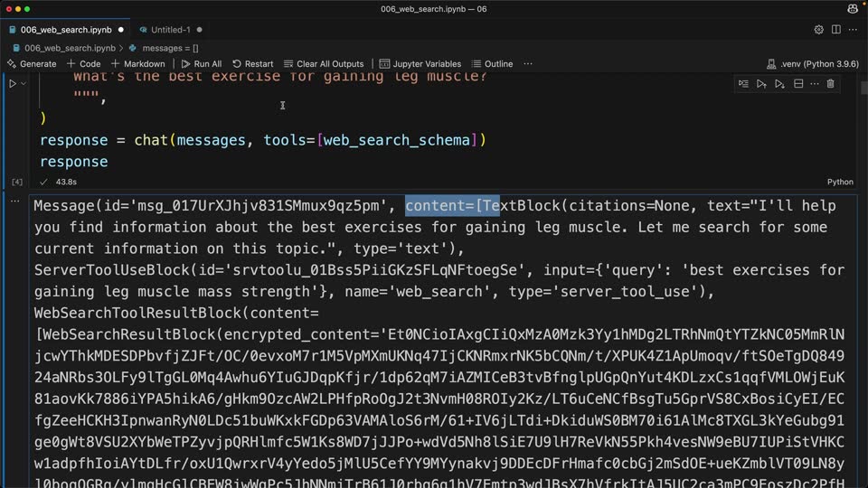Restart the notebook kernel

coord(253,63)
